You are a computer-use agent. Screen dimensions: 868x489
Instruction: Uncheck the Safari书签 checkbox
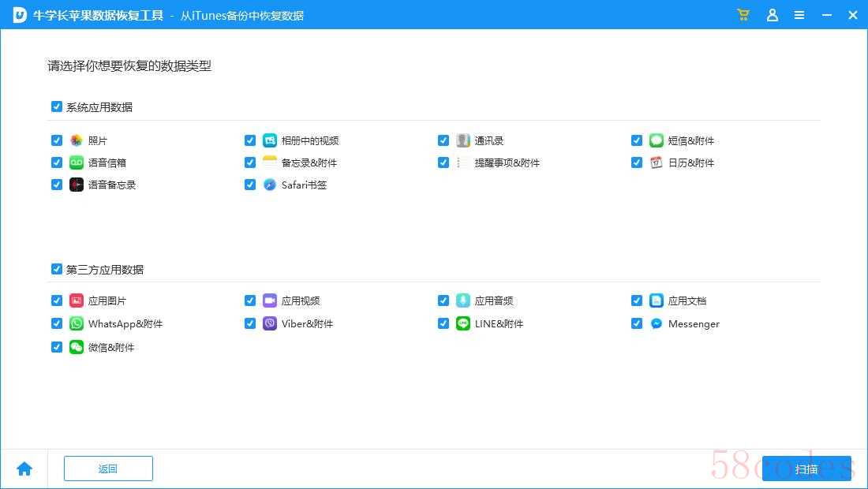click(x=250, y=185)
